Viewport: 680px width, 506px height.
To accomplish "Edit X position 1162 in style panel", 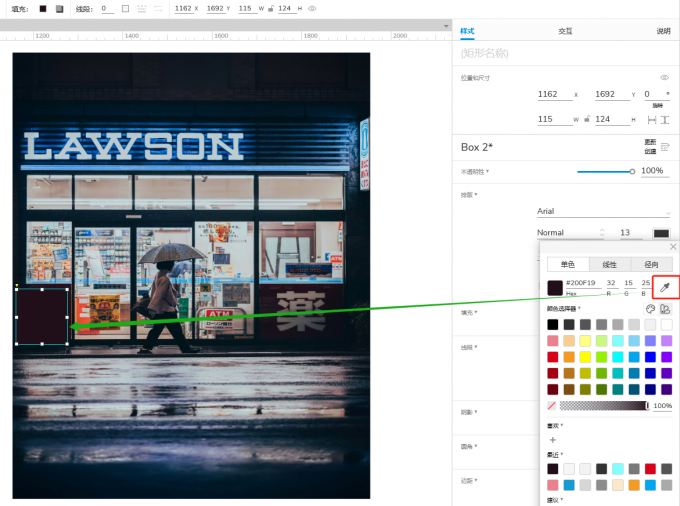I will (555, 95).
